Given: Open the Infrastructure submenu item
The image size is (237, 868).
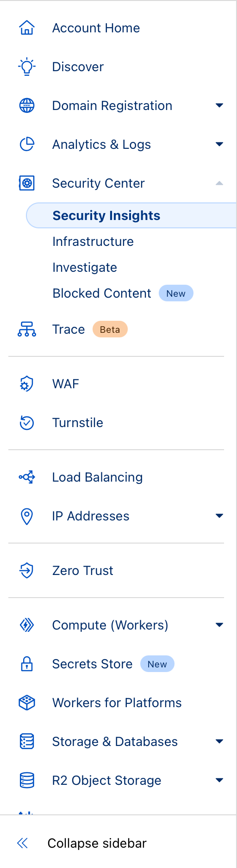Looking at the screenshot, I should (x=93, y=241).
